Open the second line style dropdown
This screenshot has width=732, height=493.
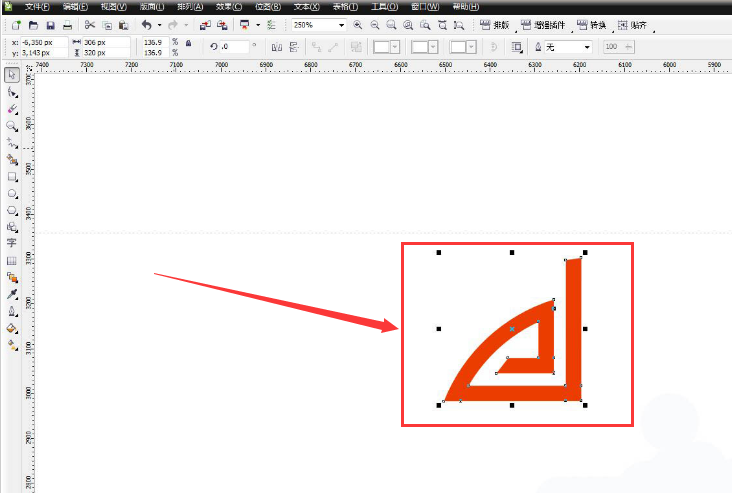(x=433, y=47)
